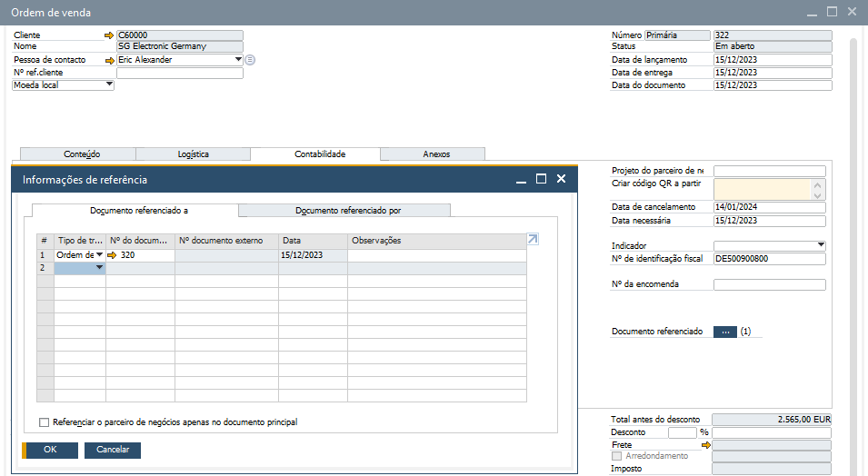
Task: Maximize the Informações de referência dialog
Action: (541, 179)
